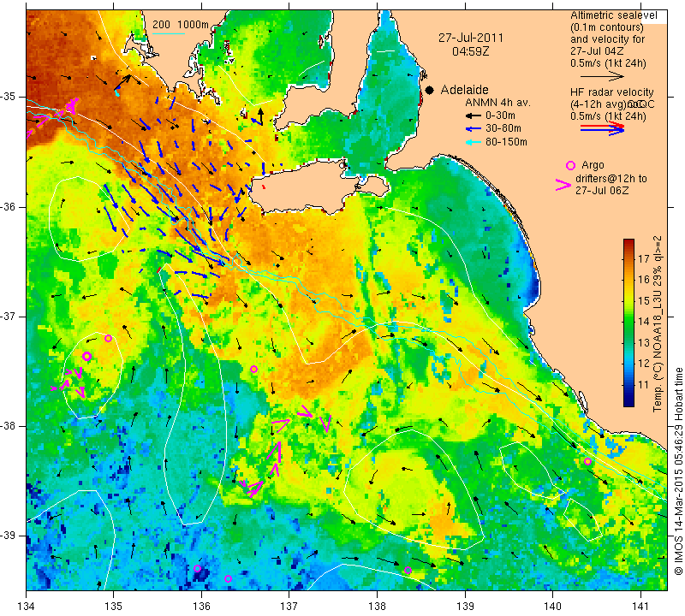The width and height of the screenshot is (685, 616).
Task: Click the colorbar temperature axis title
Action: [657, 323]
